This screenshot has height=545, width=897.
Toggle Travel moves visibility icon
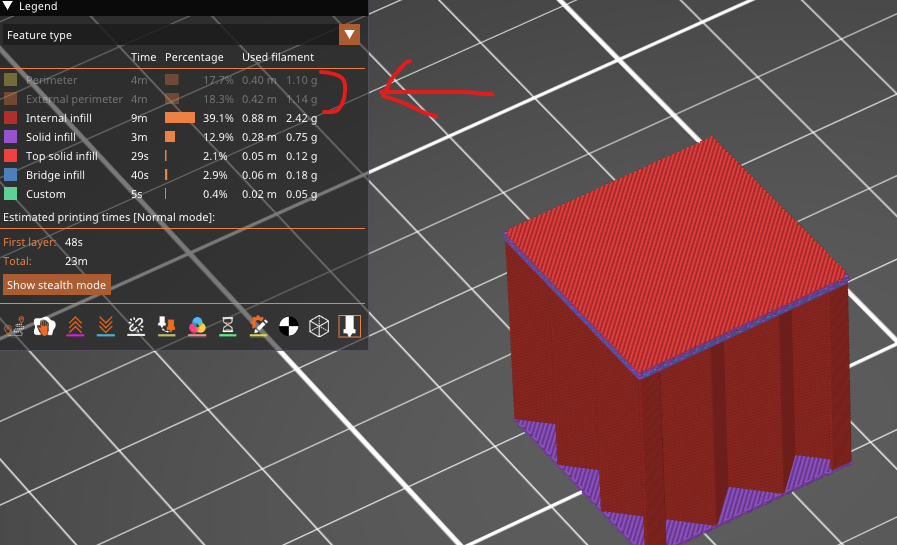coord(14,327)
